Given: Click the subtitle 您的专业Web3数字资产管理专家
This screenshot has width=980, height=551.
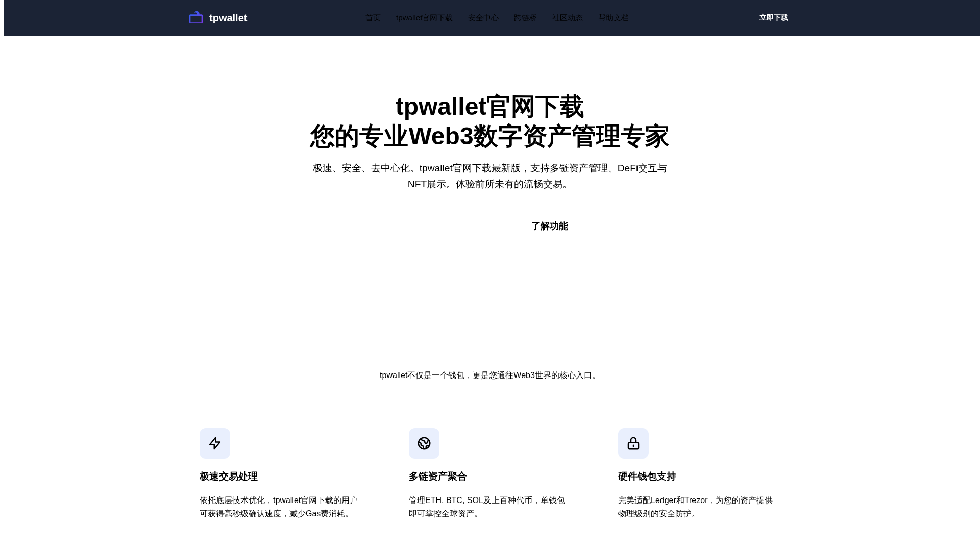Looking at the screenshot, I should pyautogui.click(x=489, y=136).
